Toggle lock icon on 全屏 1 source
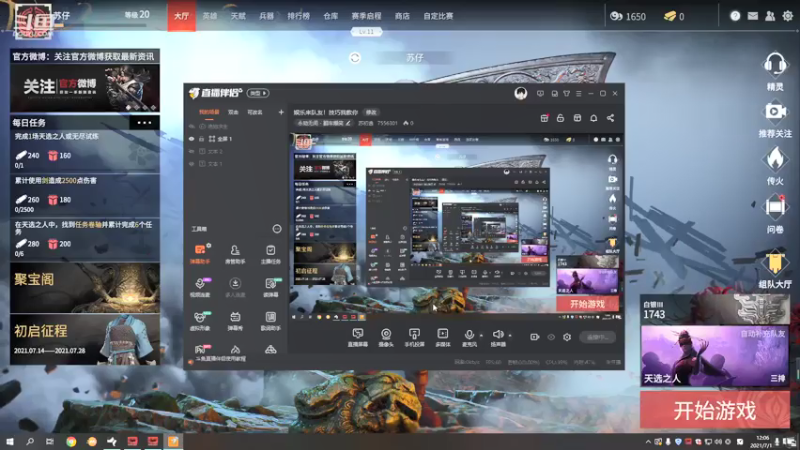The height and width of the screenshot is (450, 800). click(202, 139)
